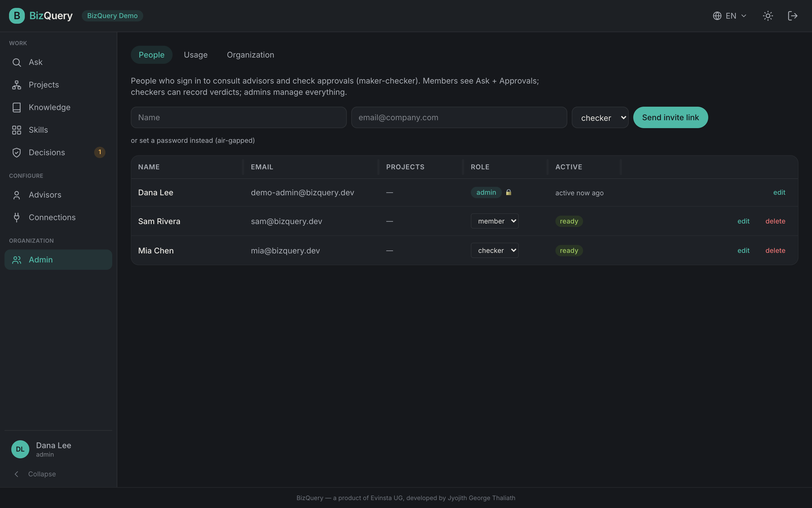The image size is (812, 508).
Task: Click Mia Chen's ready status badge
Action: pyautogui.click(x=569, y=251)
